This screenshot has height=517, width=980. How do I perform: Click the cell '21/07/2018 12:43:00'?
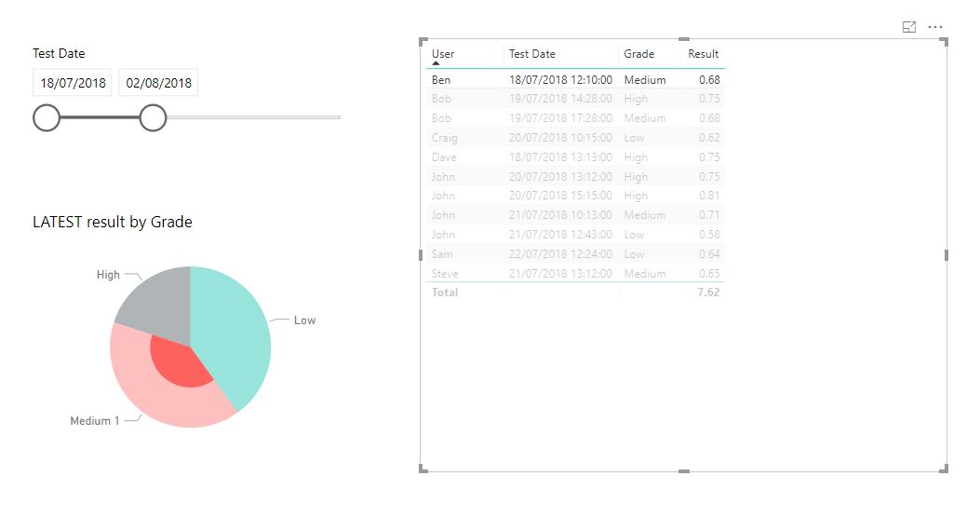(x=560, y=234)
